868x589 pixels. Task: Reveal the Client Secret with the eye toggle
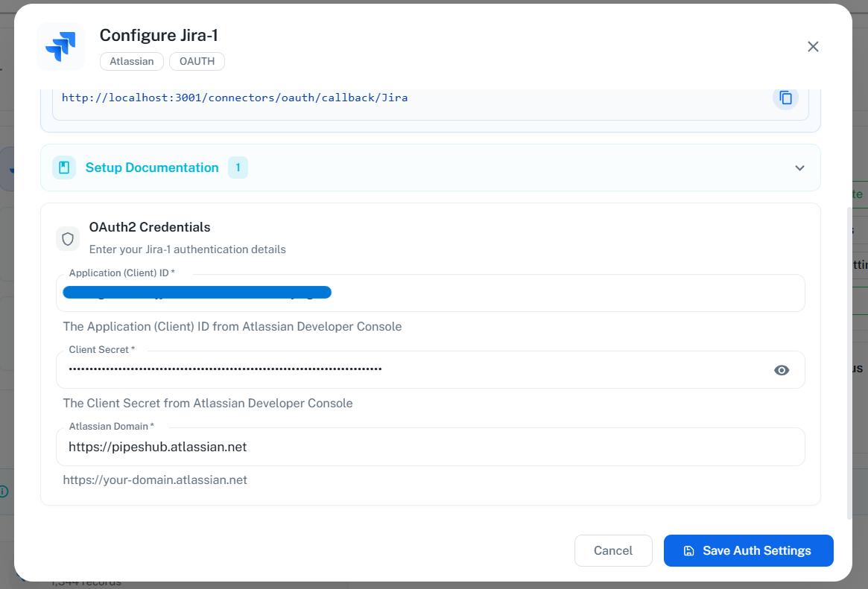point(781,370)
